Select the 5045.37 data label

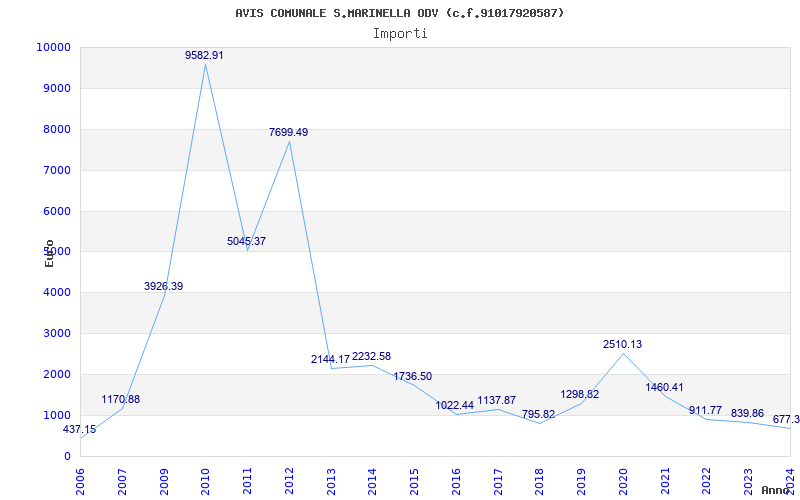tap(246, 241)
